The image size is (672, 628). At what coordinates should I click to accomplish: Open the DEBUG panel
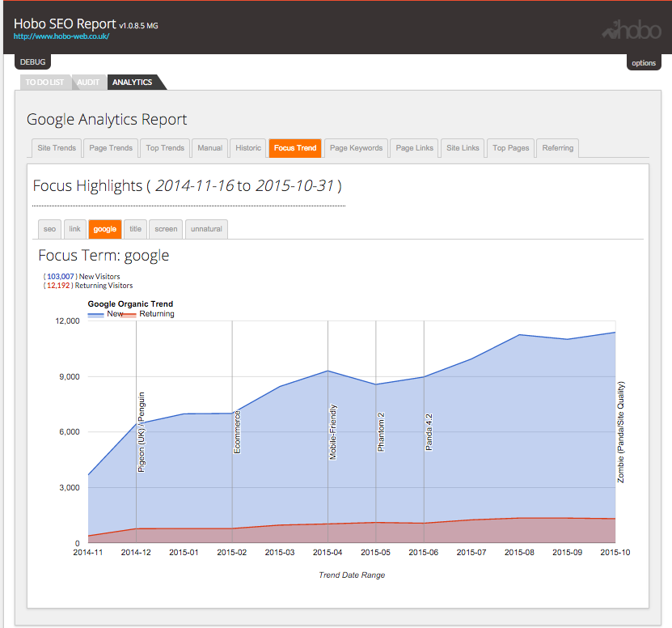tap(32, 62)
